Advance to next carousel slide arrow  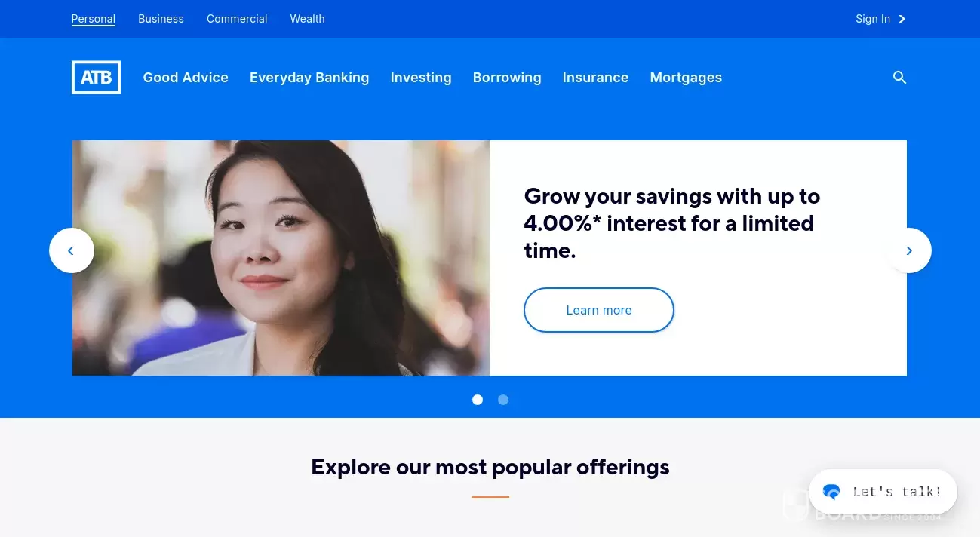pyautogui.click(x=909, y=250)
